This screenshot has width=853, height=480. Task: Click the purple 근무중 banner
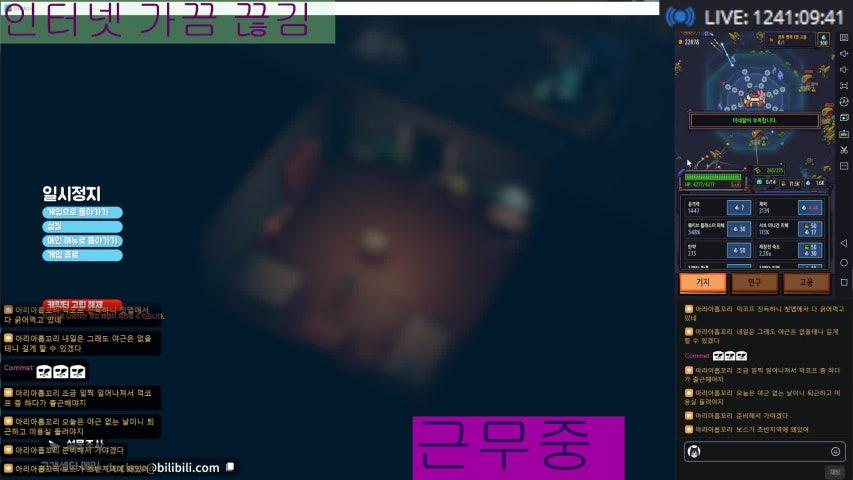pyautogui.click(x=518, y=448)
